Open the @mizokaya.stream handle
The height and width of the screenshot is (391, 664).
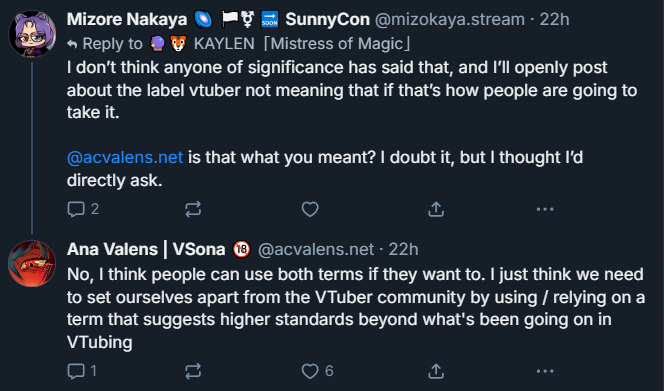[x=450, y=19]
